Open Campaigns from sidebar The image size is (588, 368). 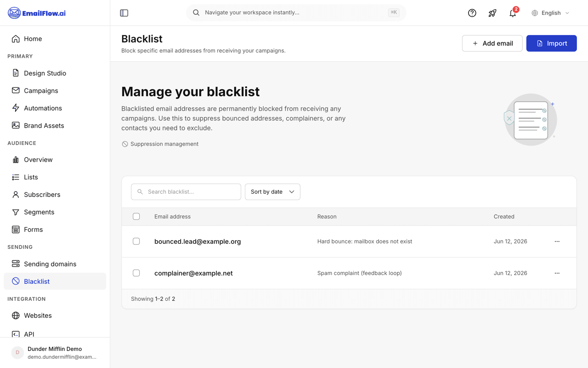click(x=55, y=91)
